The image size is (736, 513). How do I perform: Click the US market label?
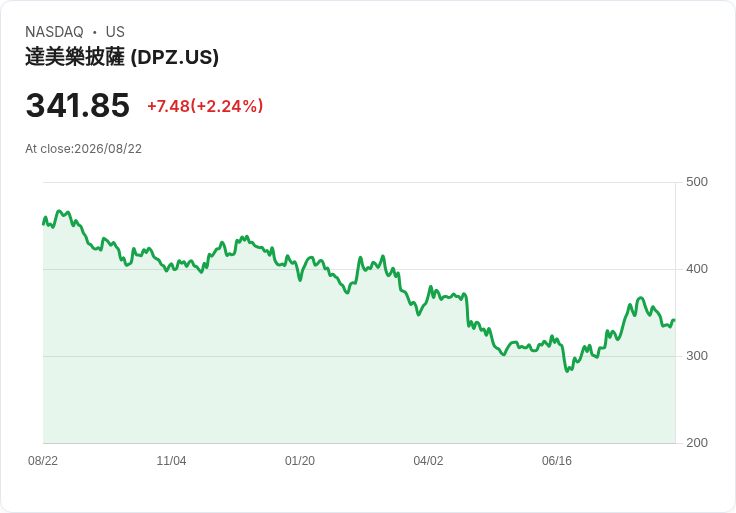(x=115, y=32)
